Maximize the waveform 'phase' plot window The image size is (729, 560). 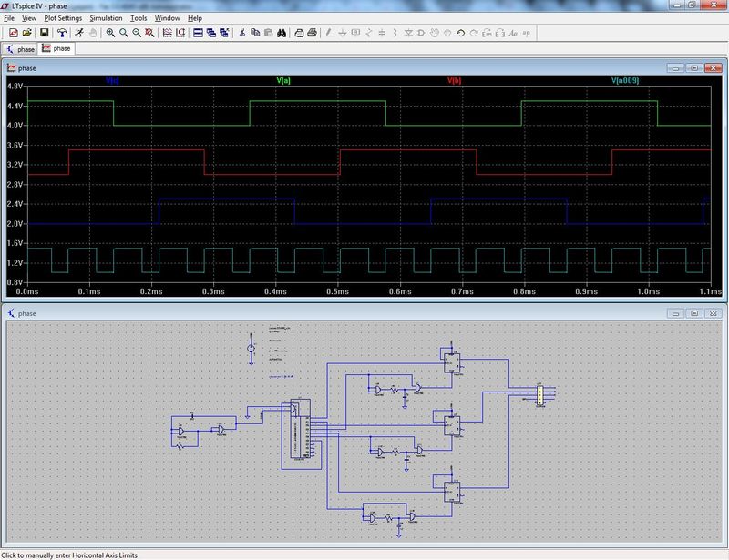694,68
